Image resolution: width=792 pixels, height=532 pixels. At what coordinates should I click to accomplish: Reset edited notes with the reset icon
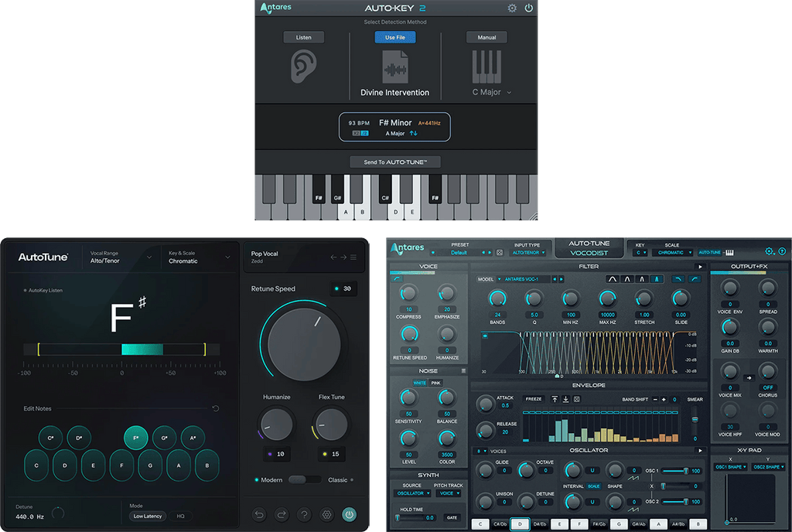[x=216, y=408]
